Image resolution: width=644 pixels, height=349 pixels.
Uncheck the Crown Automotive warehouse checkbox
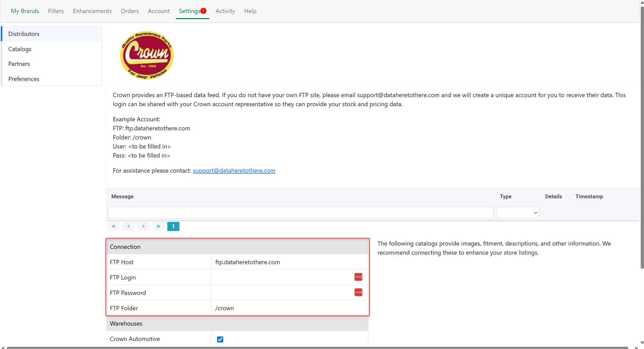[220, 339]
